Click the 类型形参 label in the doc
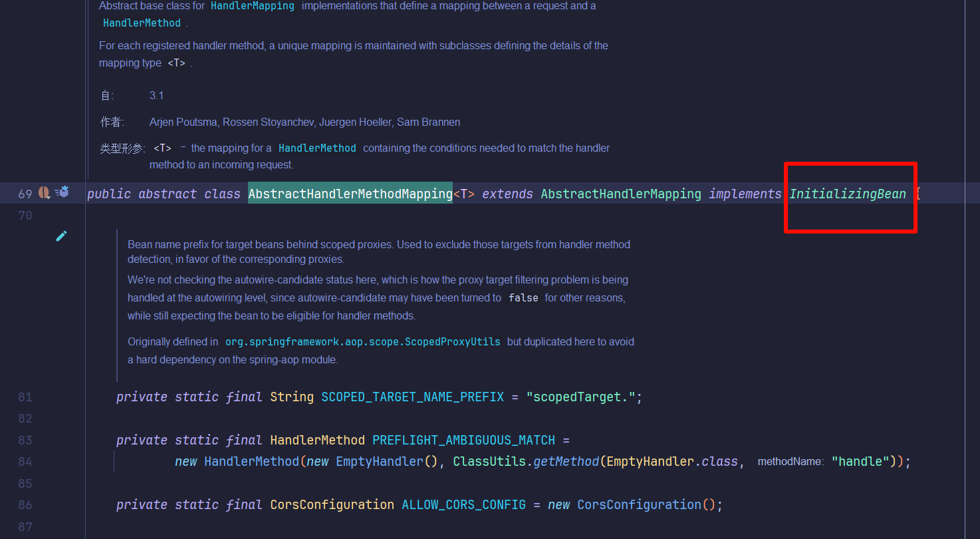Viewport: 980px width, 539px height. point(121,148)
